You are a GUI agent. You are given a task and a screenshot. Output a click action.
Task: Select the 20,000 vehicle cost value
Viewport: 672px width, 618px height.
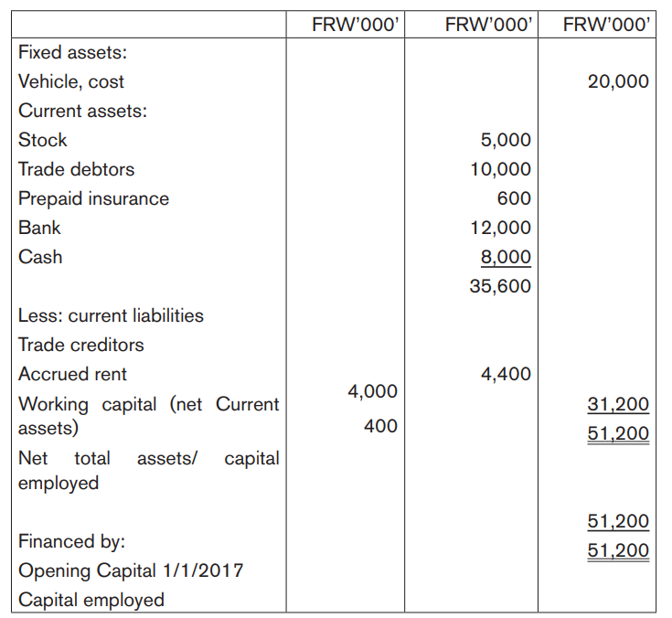(x=618, y=81)
